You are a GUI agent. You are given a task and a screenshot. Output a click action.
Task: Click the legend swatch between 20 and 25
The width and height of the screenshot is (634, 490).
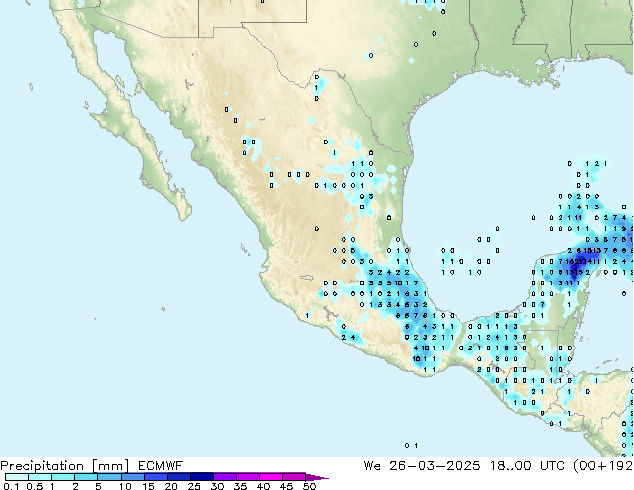click(179, 477)
